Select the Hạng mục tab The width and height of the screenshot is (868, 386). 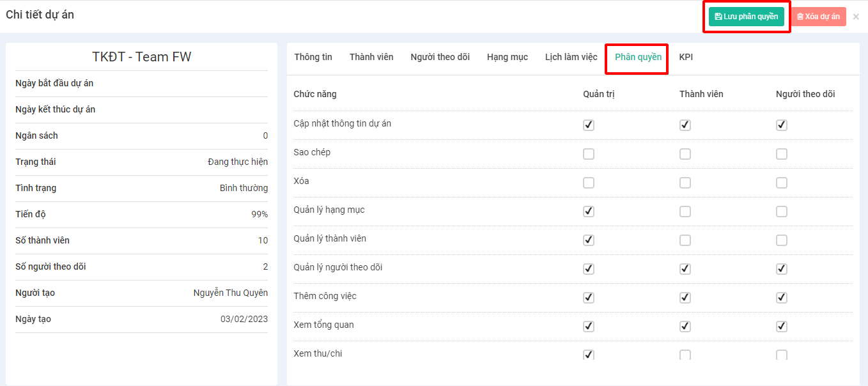508,57
